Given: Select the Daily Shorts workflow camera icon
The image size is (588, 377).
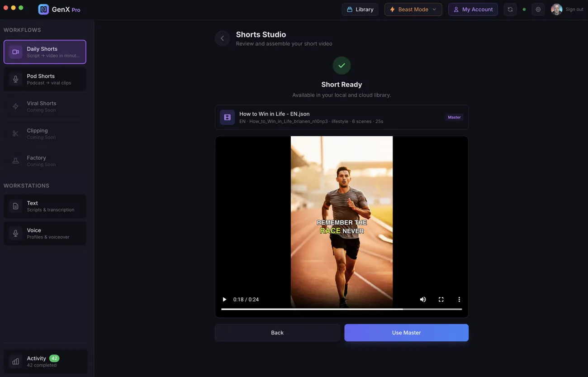Looking at the screenshot, I should click(16, 52).
